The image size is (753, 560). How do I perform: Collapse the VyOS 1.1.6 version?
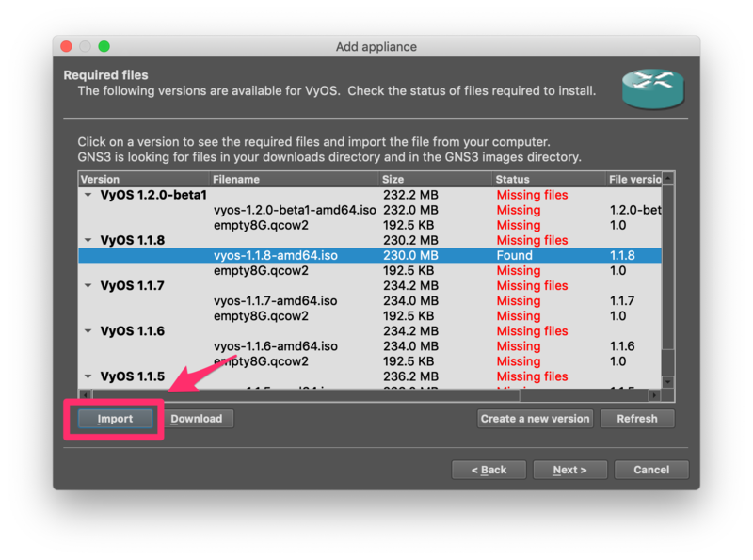[88, 331]
